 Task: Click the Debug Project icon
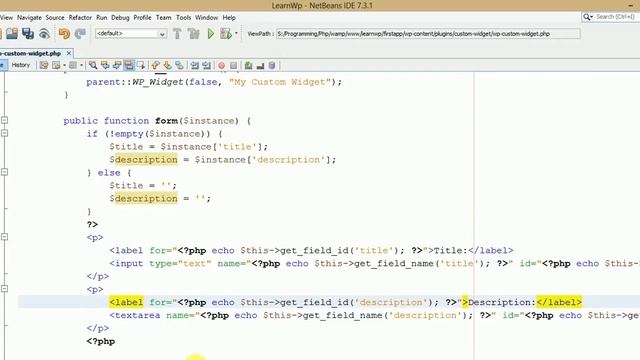pyautogui.click(x=225, y=33)
